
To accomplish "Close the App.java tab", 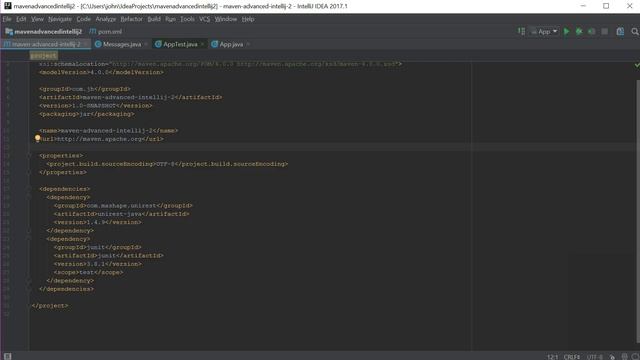I will [248, 44].
